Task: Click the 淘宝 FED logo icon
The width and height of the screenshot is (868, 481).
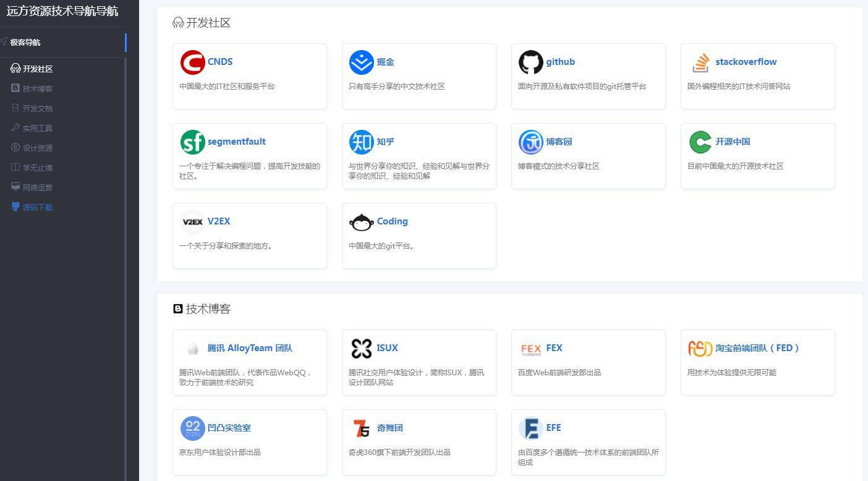Action: [x=700, y=349]
